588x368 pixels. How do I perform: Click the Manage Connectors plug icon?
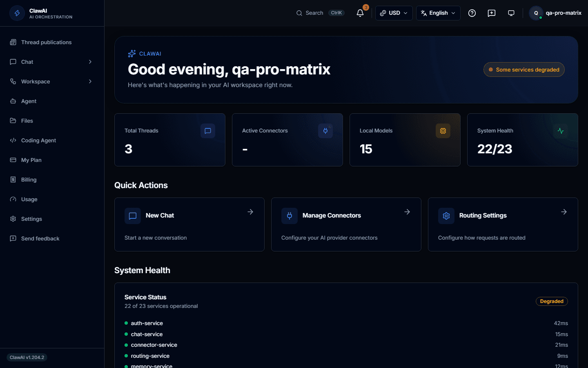tap(290, 216)
